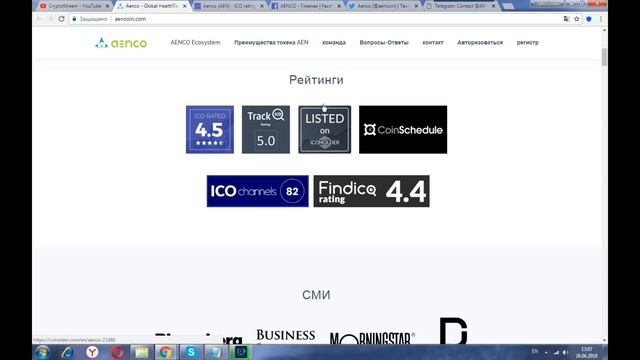
Task: Switch to Chrome in the taskbar
Action: [165, 352]
